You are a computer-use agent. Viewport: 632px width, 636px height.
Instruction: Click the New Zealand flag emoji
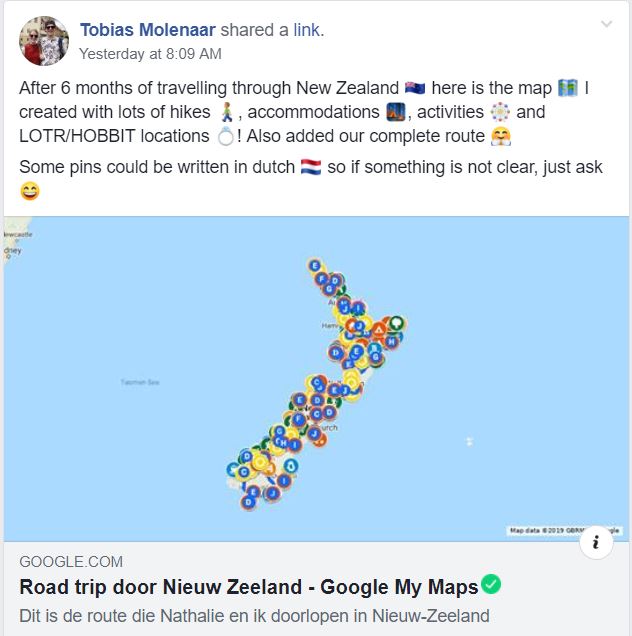414,88
